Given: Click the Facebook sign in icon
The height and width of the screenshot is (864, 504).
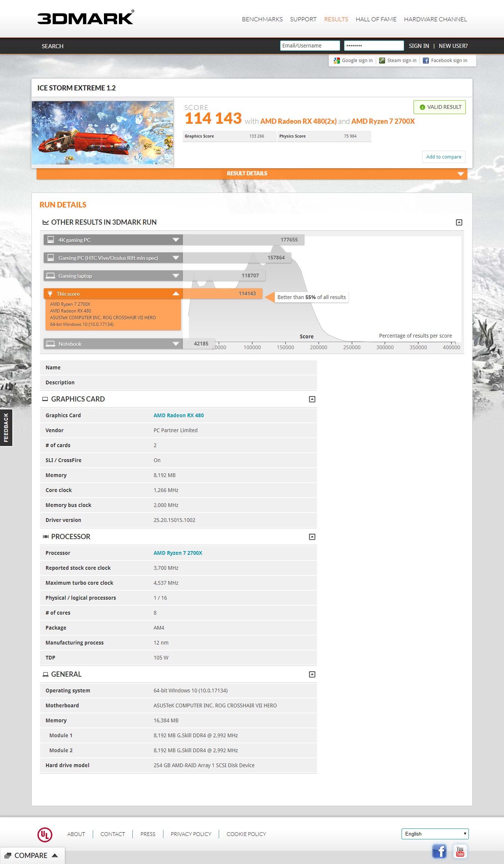Looking at the screenshot, I should pos(426,61).
